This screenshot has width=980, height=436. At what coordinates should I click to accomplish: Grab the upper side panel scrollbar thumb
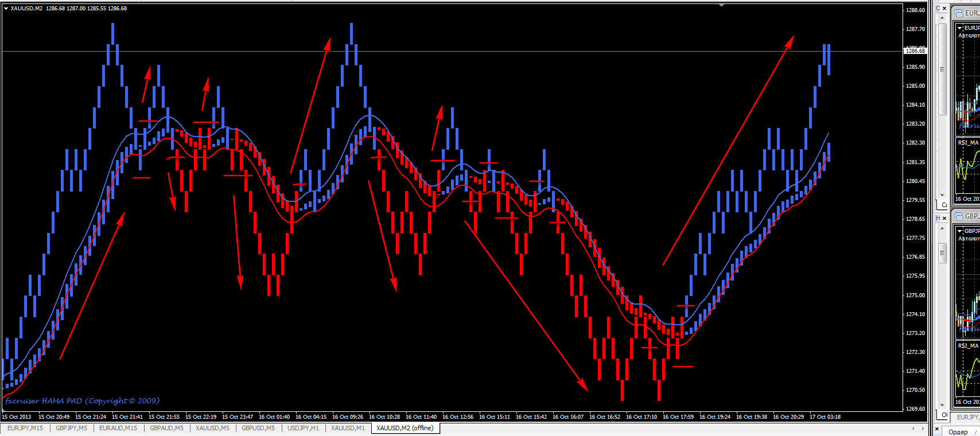[942, 69]
